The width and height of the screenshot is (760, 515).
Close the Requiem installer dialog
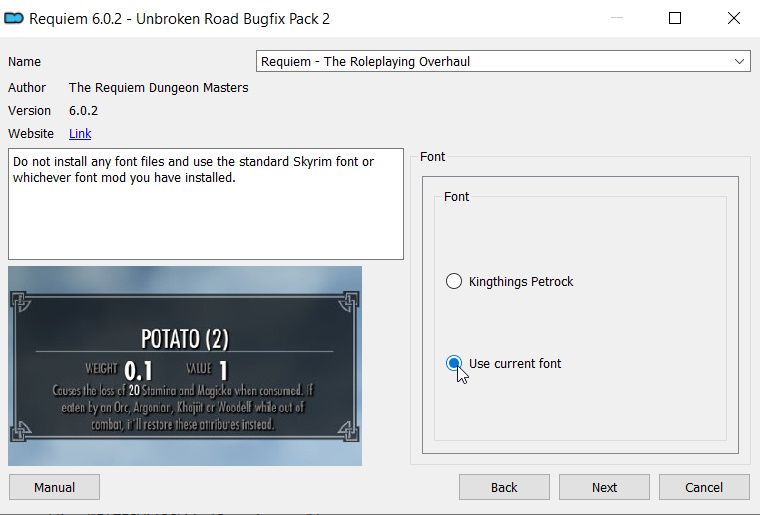pyautogui.click(x=733, y=18)
